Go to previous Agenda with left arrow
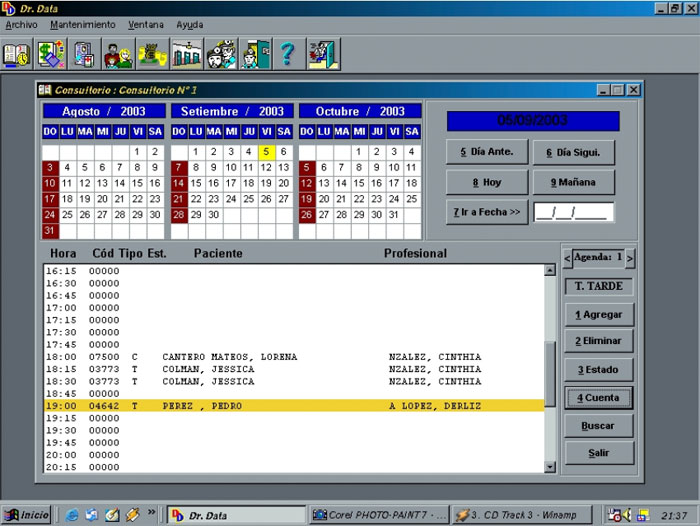This screenshot has height=526, width=700. 567,258
